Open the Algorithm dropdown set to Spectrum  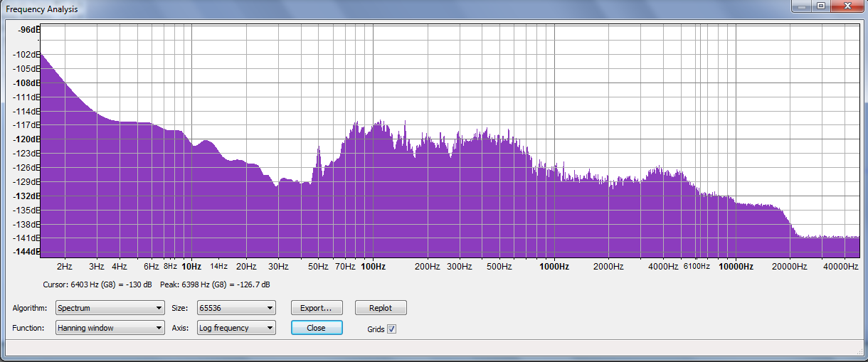point(110,308)
